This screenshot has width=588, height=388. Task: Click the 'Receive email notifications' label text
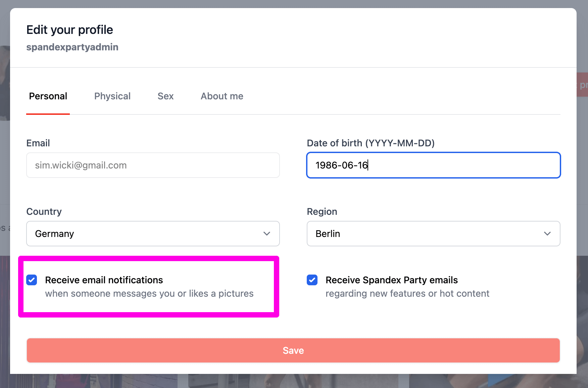[104, 280]
